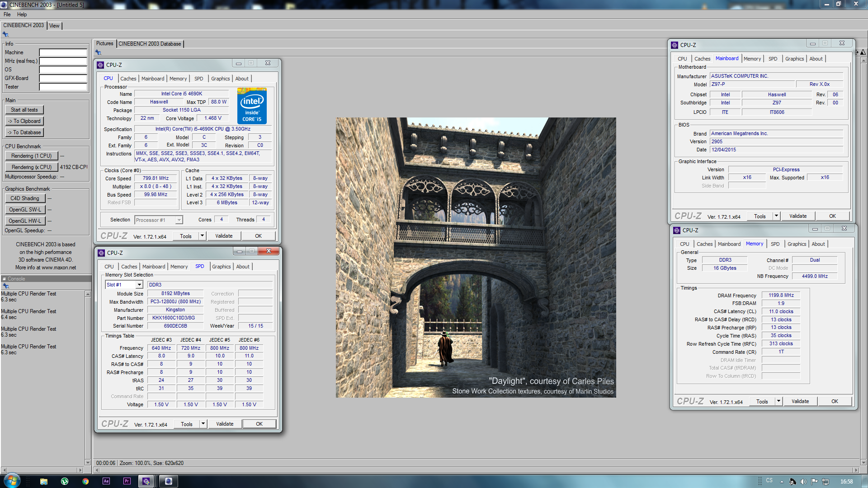Click the Tester input field
This screenshot has height=488, width=868.
coord(63,87)
